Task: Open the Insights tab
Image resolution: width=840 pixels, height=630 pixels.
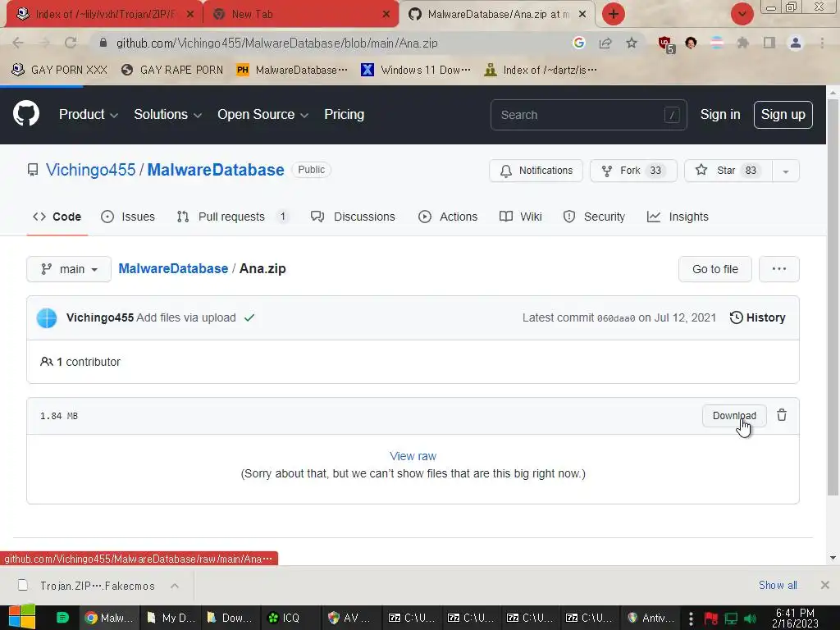Action: tap(678, 217)
